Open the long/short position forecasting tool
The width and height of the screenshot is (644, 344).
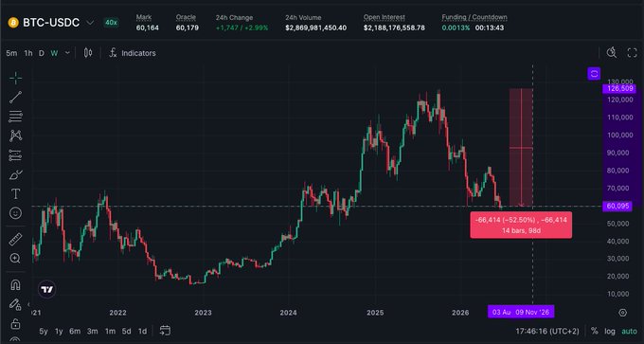pyautogui.click(x=15, y=155)
